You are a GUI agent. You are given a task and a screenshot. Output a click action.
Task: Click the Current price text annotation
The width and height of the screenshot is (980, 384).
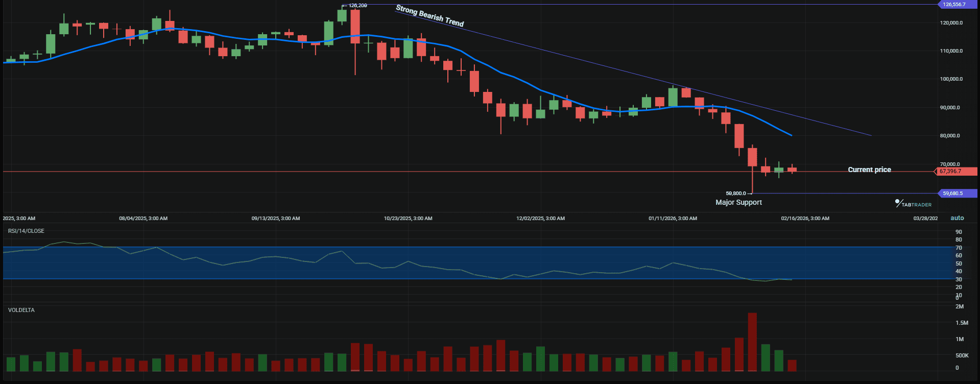(869, 170)
